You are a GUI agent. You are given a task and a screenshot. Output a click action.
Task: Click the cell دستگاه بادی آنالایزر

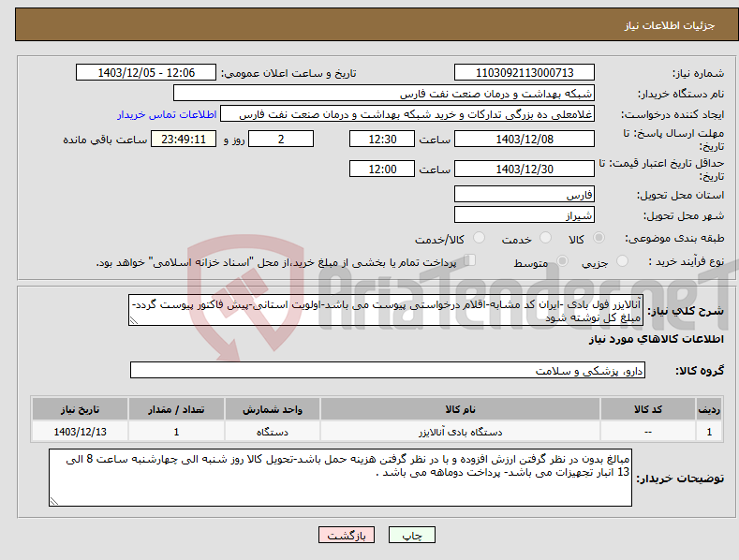460,432
